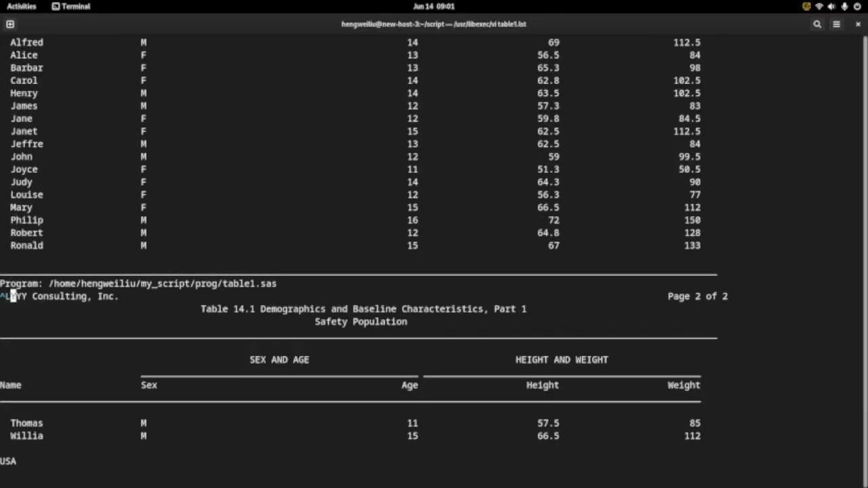Image resolution: width=868 pixels, height=488 pixels.
Task: Click the Terminal app icon in top bar
Action: pos(56,6)
